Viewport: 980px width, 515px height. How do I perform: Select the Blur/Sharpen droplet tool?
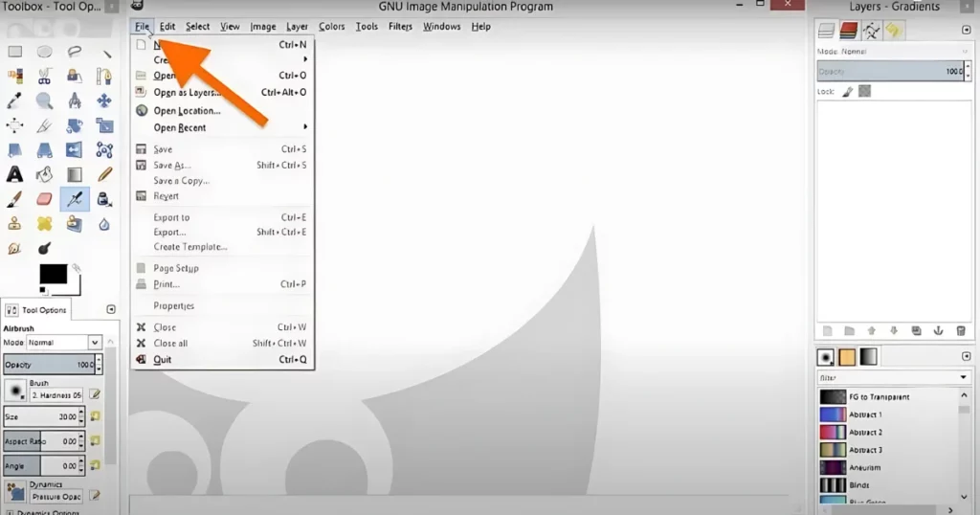(x=104, y=224)
